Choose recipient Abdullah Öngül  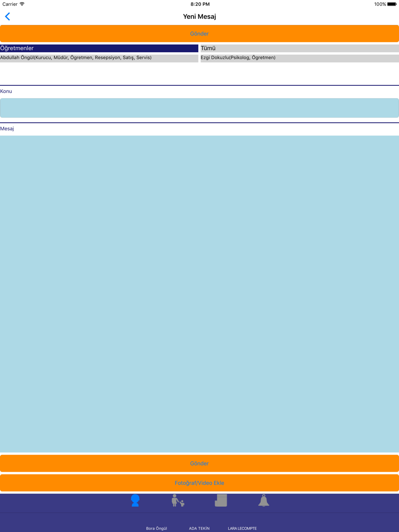pos(99,58)
